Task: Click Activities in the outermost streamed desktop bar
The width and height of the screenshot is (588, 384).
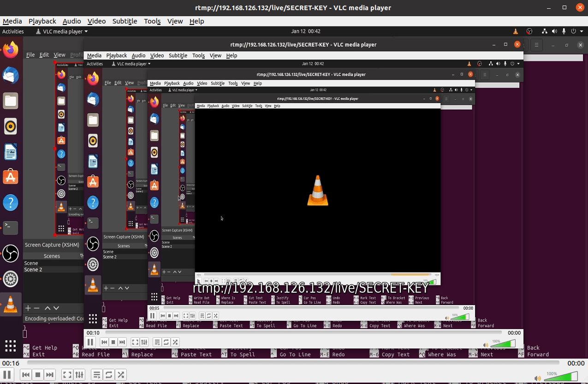Action: 13,31
